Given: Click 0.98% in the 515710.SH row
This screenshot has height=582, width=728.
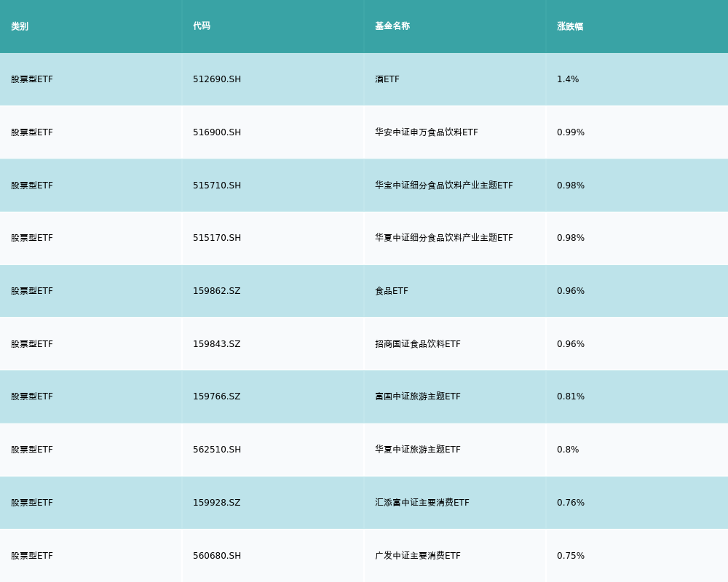Looking at the screenshot, I should coord(571,186).
